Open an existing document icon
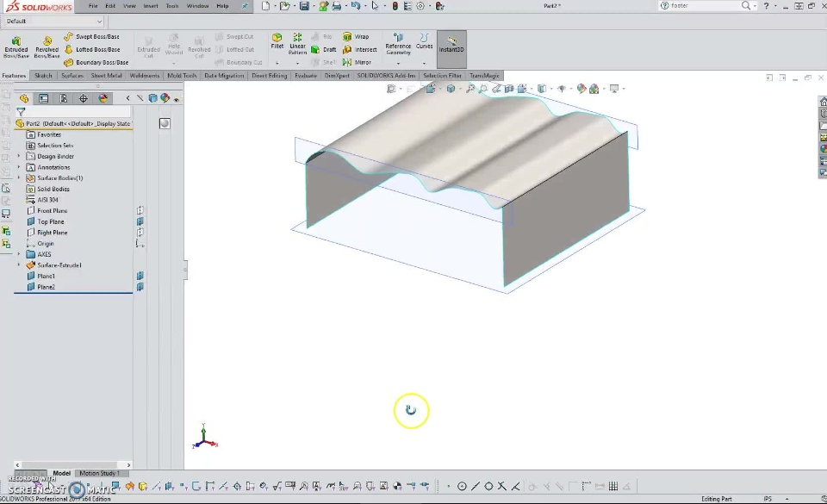Viewport: 827px width, 504px height. (285, 6)
